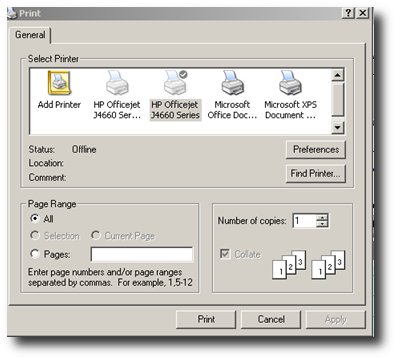Click the Print button

click(x=206, y=319)
